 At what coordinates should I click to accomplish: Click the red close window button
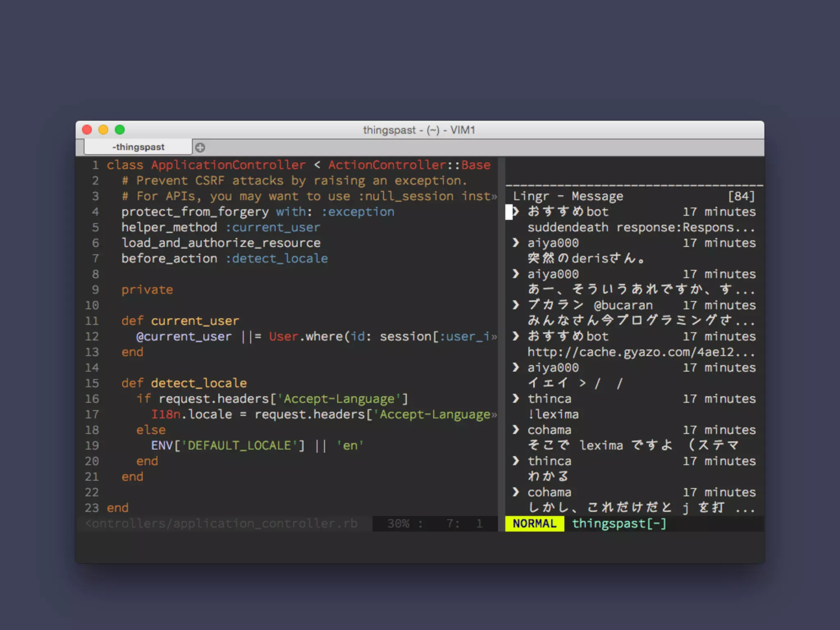pyautogui.click(x=87, y=130)
